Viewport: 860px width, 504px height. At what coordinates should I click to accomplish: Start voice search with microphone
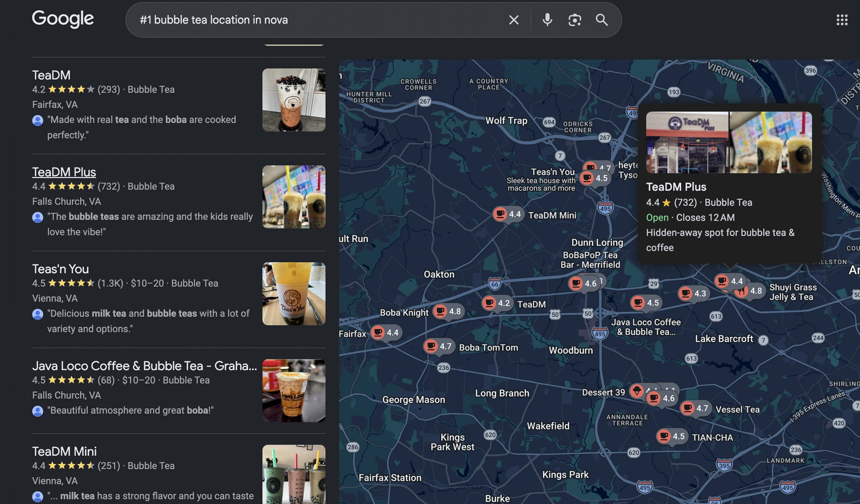click(547, 20)
